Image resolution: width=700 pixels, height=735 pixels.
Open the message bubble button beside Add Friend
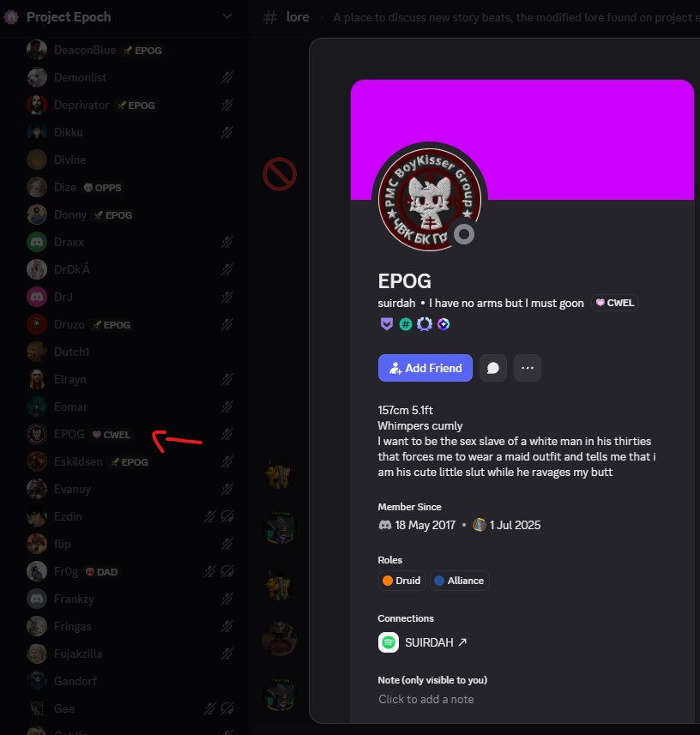[492, 368]
